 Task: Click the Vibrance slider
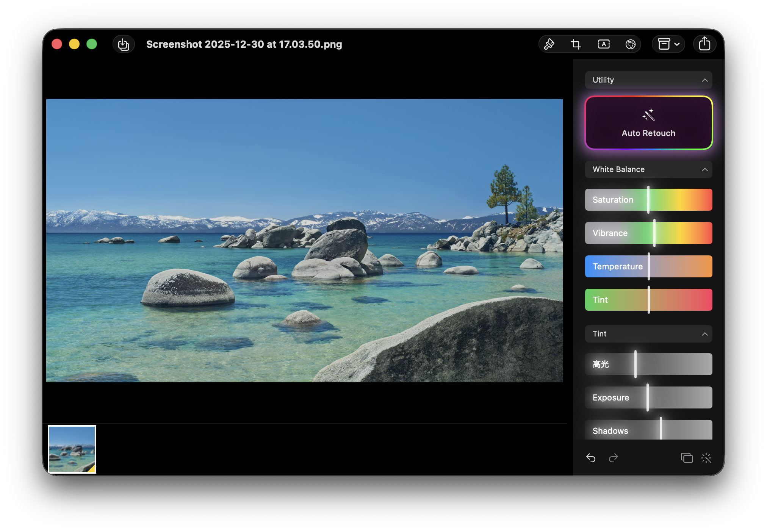[648, 233]
